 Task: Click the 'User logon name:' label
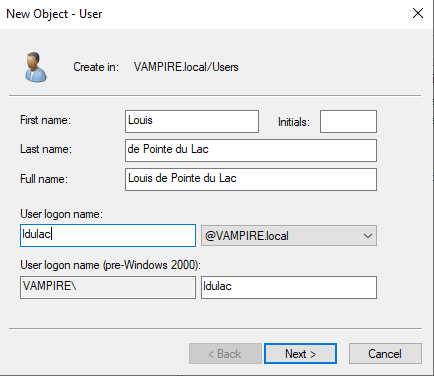click(61, 214)
